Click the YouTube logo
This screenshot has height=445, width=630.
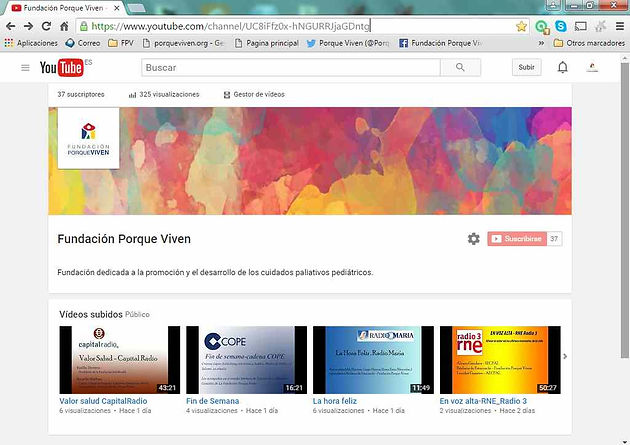click(x=61, y=67)
